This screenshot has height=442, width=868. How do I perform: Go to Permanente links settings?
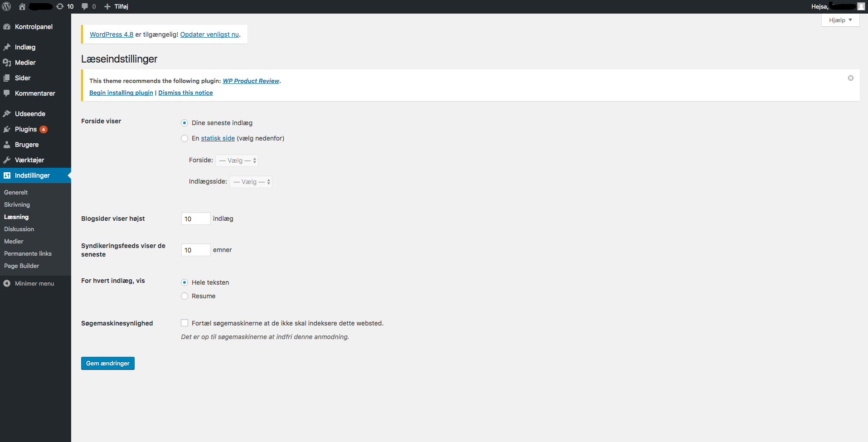[28, 253]
